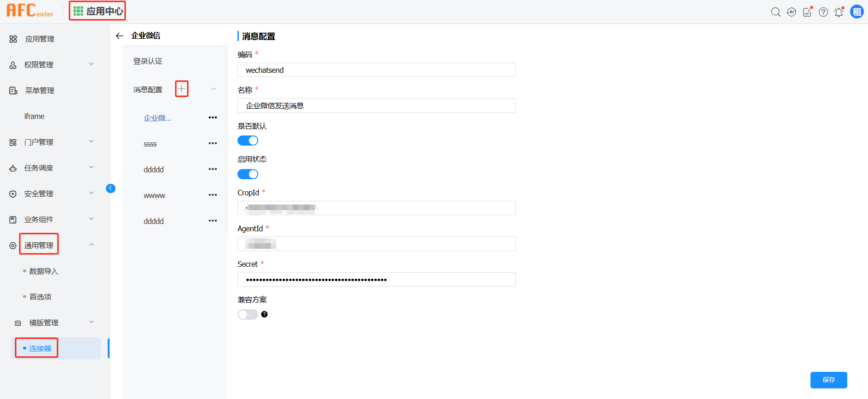Open the 连接器 menu item
Image resolution: width=868 pixels, height=399 pixels.
tap(41, 348)
